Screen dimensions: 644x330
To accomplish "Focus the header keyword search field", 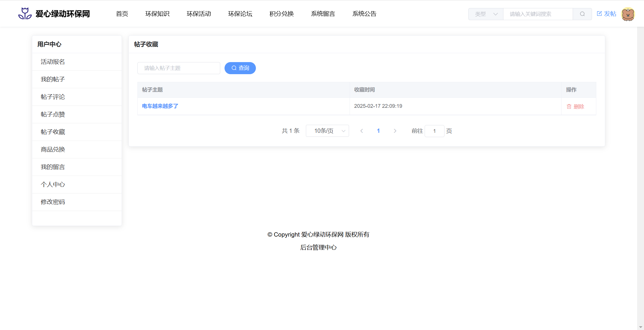I will pyautogui.click(x=538, y=14).
